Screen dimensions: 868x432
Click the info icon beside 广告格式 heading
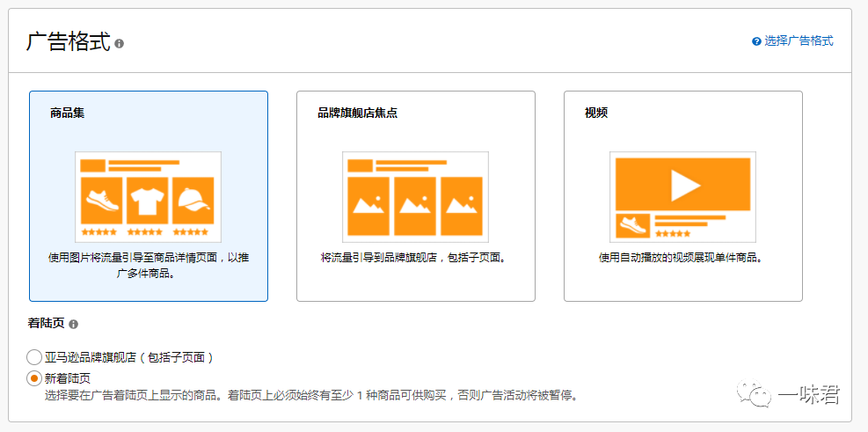[x=119, y=43]
